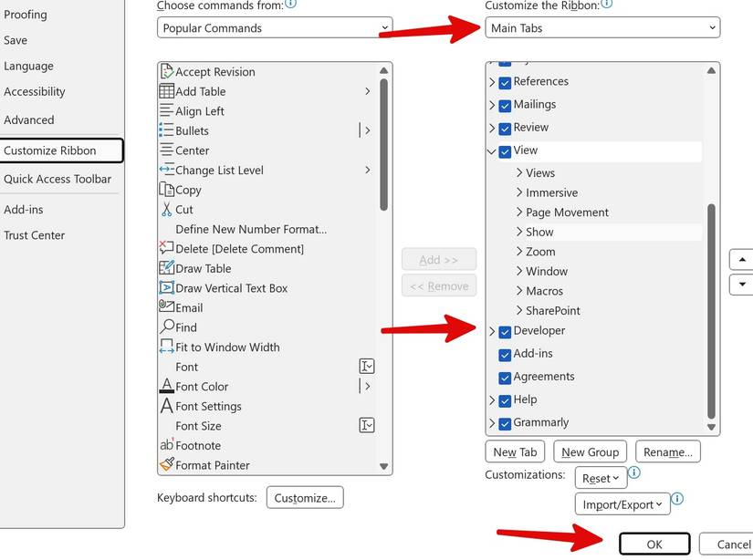Click the Footnote icon

pyautogui.click(x=166, y=445)
